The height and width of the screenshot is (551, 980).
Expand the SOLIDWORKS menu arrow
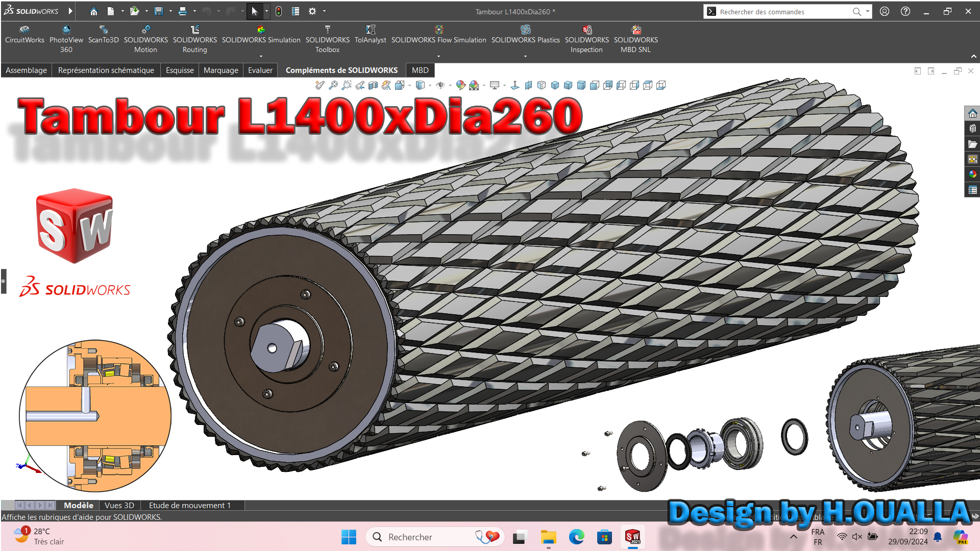[70, 11]
